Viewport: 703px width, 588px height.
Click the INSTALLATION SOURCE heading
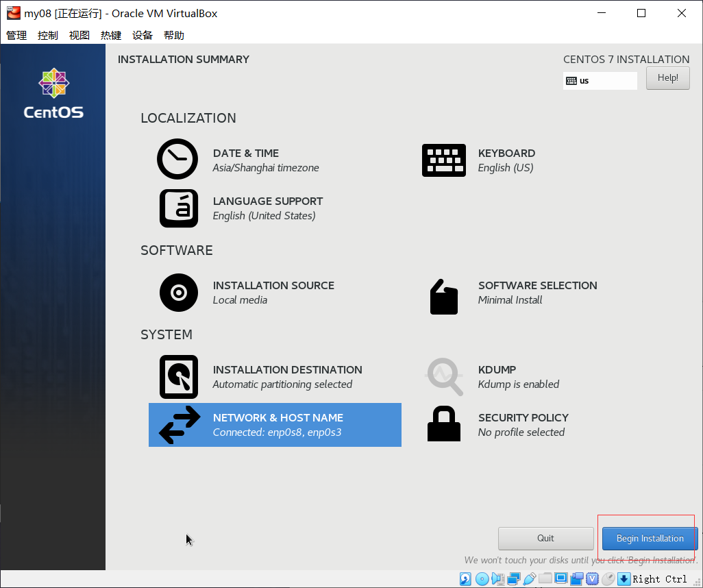click(x=273, y=286)
